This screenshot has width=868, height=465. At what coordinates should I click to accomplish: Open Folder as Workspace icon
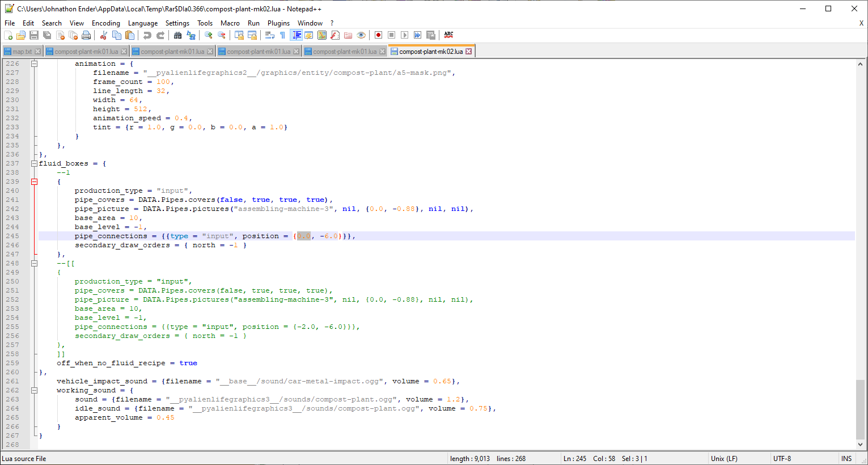coord(348,35)
